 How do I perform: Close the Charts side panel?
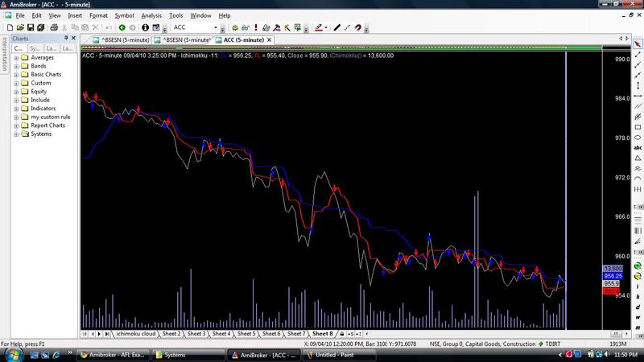click(73, 38)
